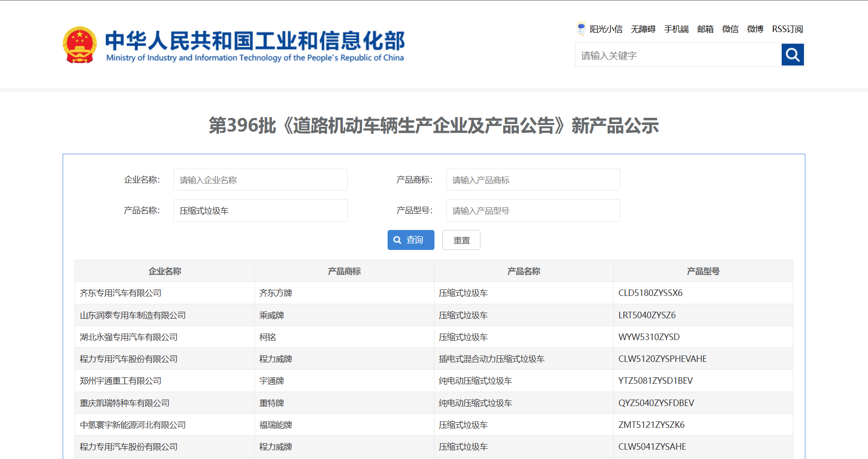
Task: Open the 微博 link in header
Action: click(x=755, y=29)
